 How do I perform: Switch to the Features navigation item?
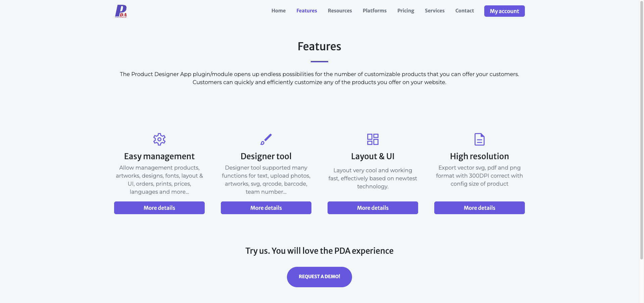click(x=306, y=10)
